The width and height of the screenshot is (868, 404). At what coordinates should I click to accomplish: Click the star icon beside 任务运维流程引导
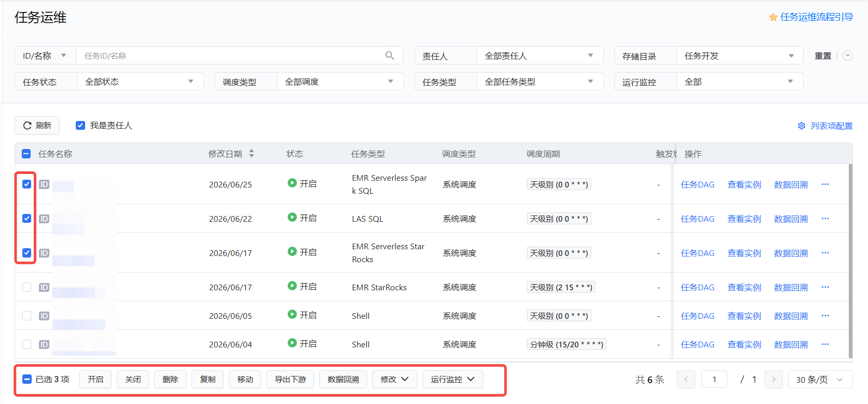point(773,17)
